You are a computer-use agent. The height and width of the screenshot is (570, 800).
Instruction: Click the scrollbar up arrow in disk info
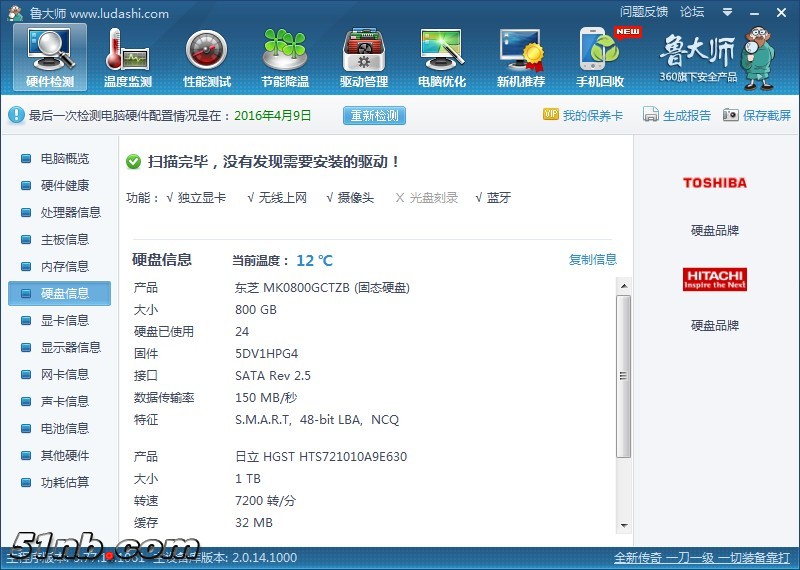pyautogui.click(x=624, y=286)
